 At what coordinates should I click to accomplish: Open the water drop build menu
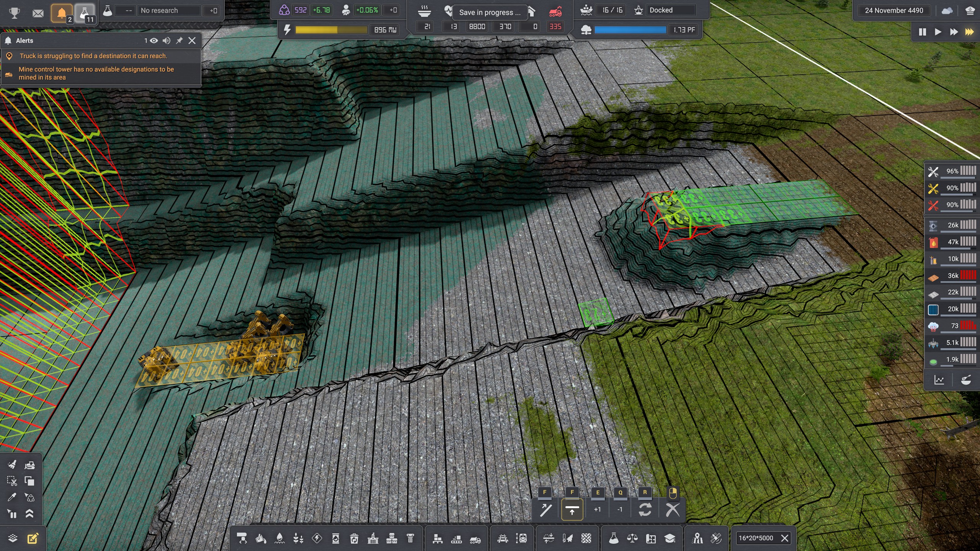tap(279, 538)
